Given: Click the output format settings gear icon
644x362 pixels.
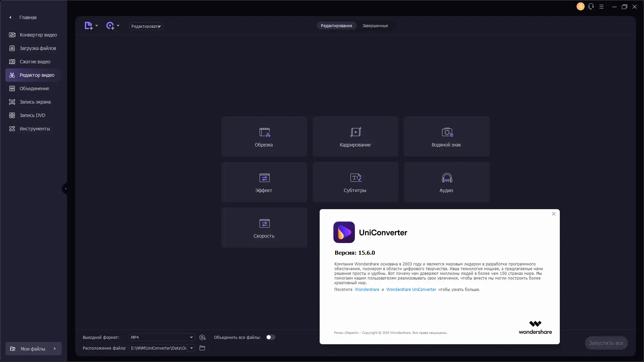Looking at the screenshot, I should pyautogui.click(x=202, y=337).
